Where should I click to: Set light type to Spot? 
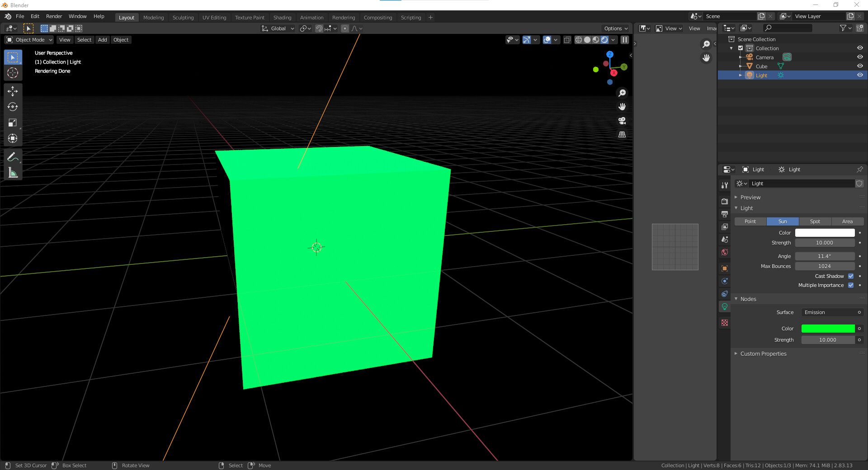point(815,221)
